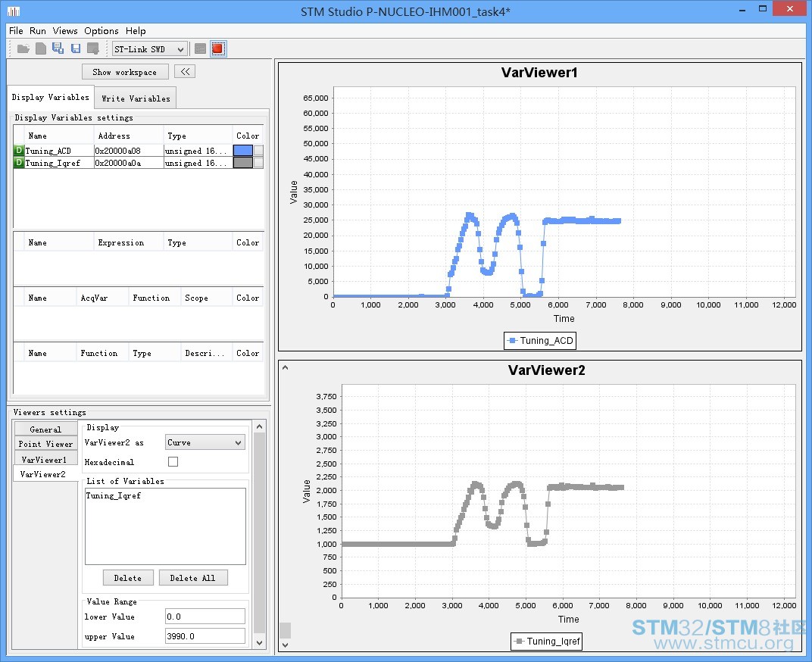Click the collapse arrow above VarViewer2
The width and height of the screenshot is (812, 662).
tap(285, 367)
